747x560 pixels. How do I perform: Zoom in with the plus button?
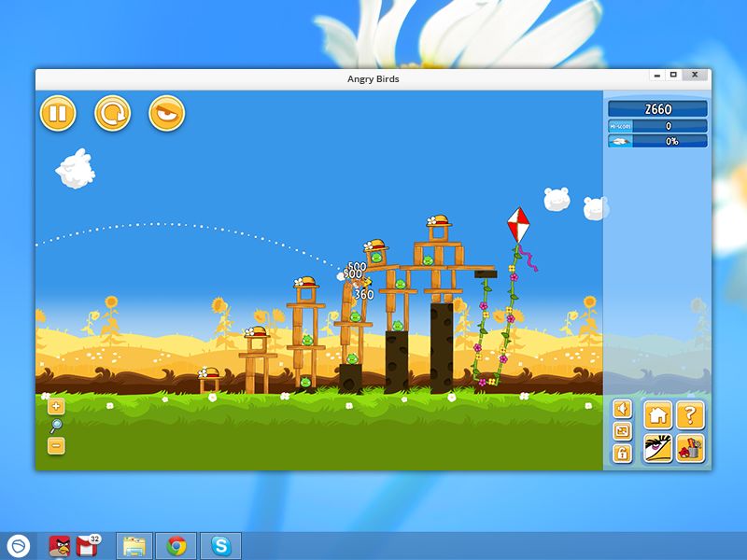56,406
